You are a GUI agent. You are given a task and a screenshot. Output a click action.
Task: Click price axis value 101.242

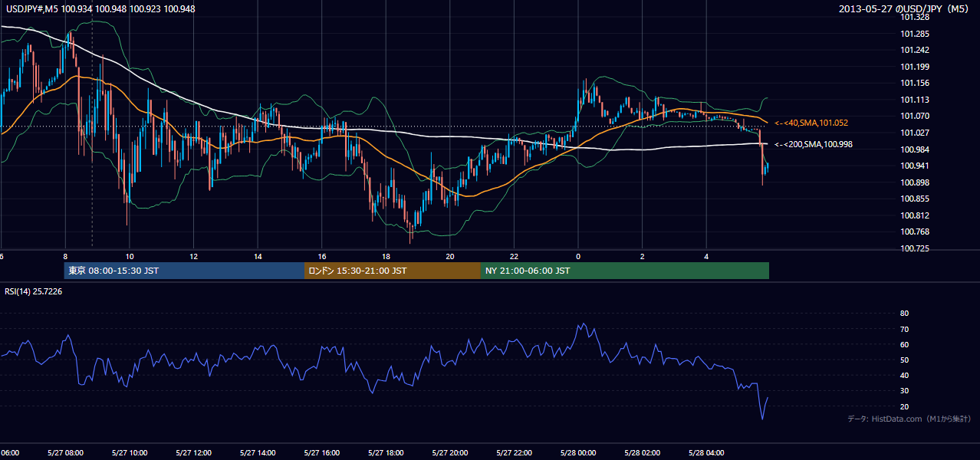click(x=916, y=50)
